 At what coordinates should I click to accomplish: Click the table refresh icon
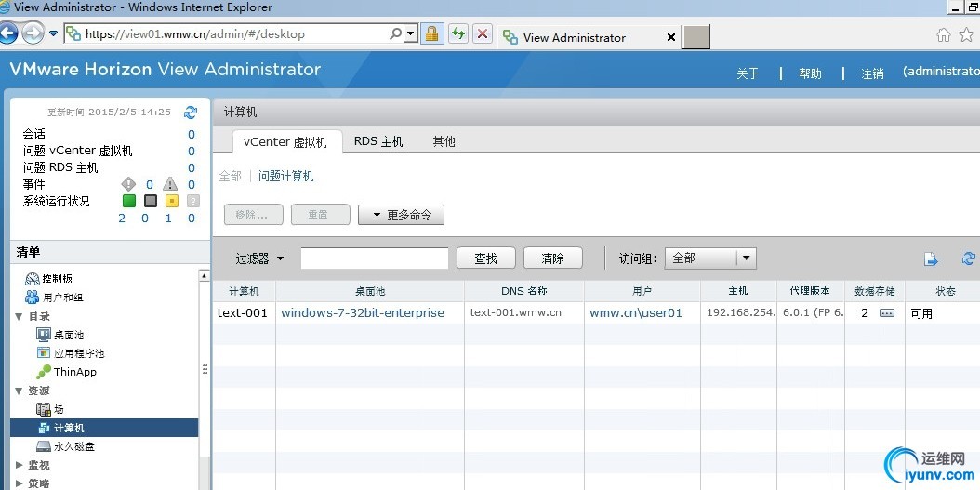pyautogui.click(x=969, y=258)
